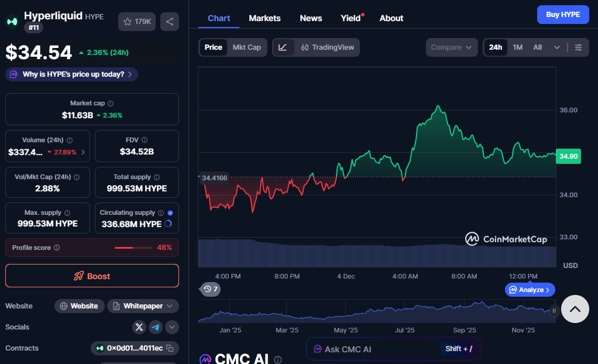
Task: Open the Compare dropdown
Action: click(451, 47)
